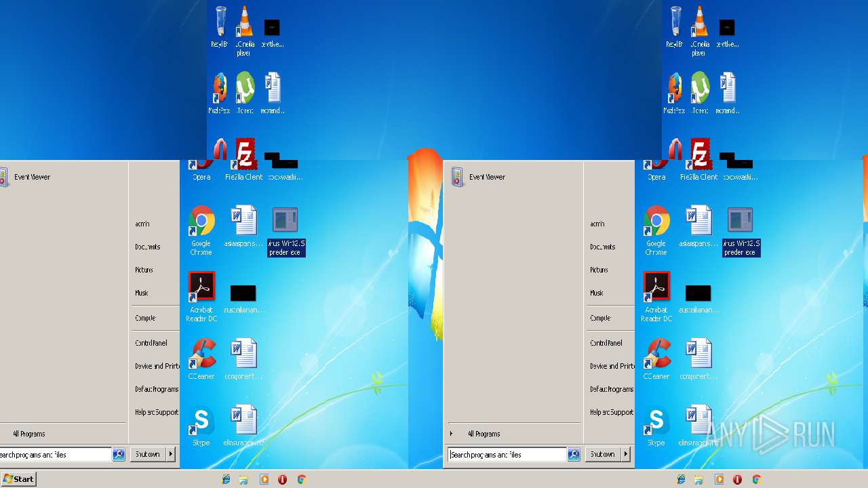The image size is (868, 488).
Task: Launch uTorrent on the right desktop copy
Action: (x=699, y=93)
